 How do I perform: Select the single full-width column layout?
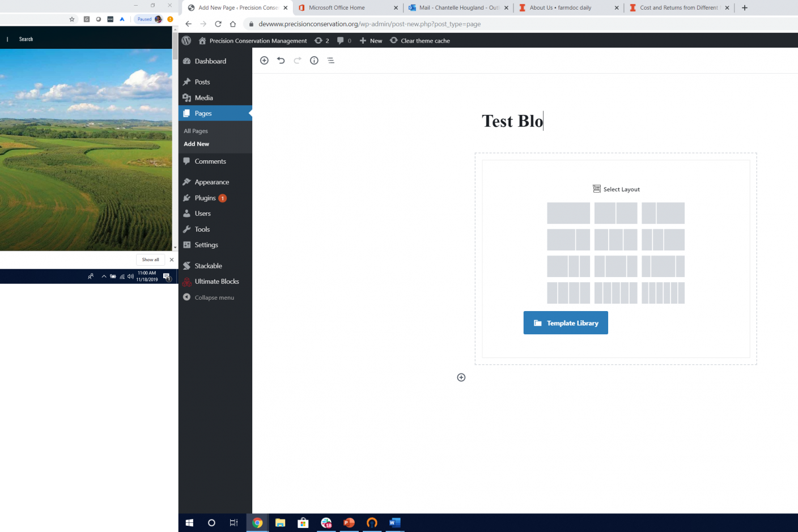(x=568, y=213)
